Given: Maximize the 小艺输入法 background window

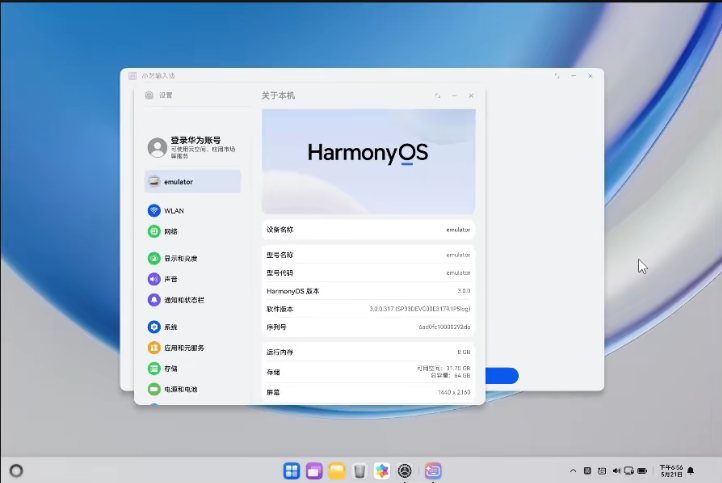Looking at the screenshot, I should tap(557, 76).
